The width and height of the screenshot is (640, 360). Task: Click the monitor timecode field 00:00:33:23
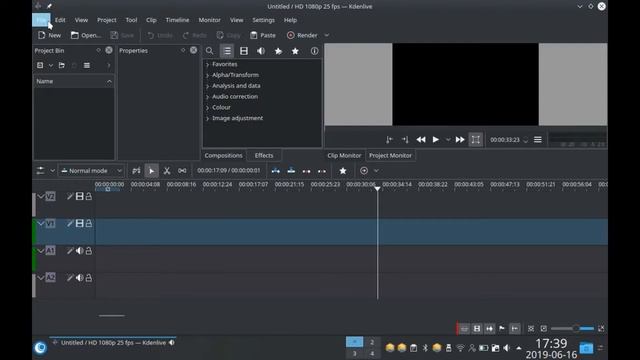point(504,140)
